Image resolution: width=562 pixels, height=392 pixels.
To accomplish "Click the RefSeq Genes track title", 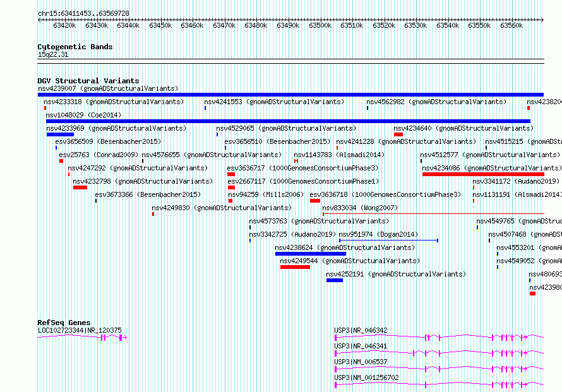I will pyautogui.click(x=64, y=323).
